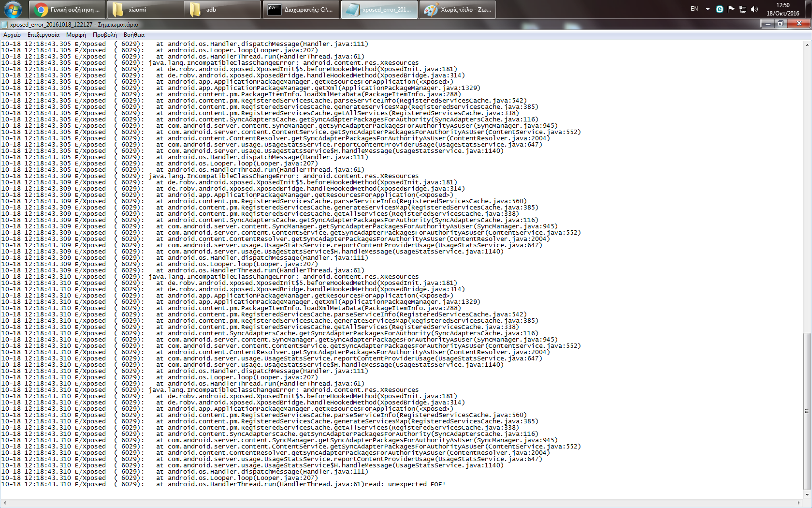812x508 pixels.
Task: Click the Notepad icon in the title bar
Action: [x=4, y=24]
